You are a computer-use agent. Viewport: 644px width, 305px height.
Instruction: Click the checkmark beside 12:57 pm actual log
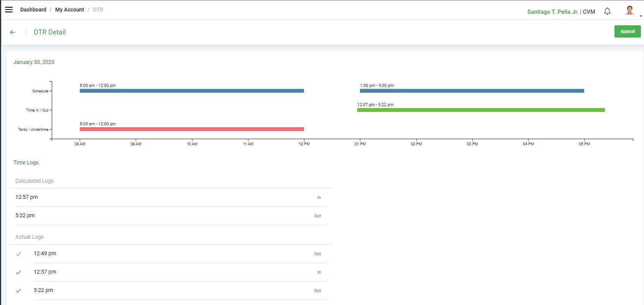18,272
